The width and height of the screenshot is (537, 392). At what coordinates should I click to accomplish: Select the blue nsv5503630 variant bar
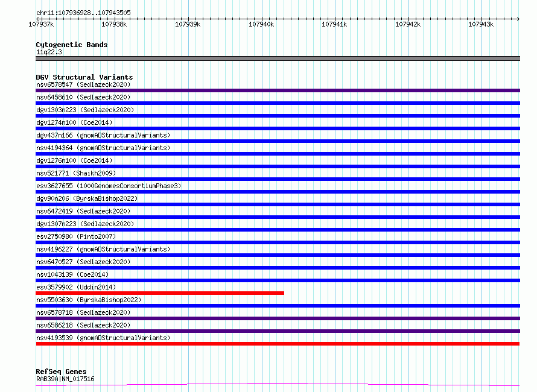point(278,306)
